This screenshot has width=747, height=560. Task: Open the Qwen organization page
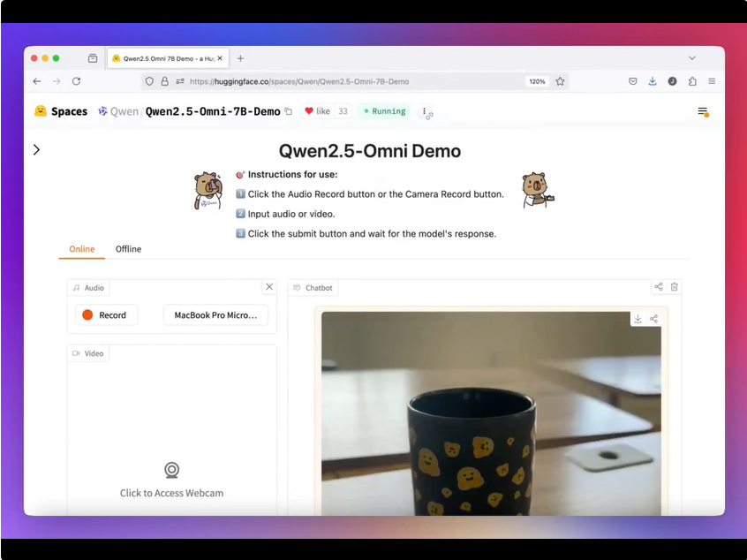[x=118, y=111]
